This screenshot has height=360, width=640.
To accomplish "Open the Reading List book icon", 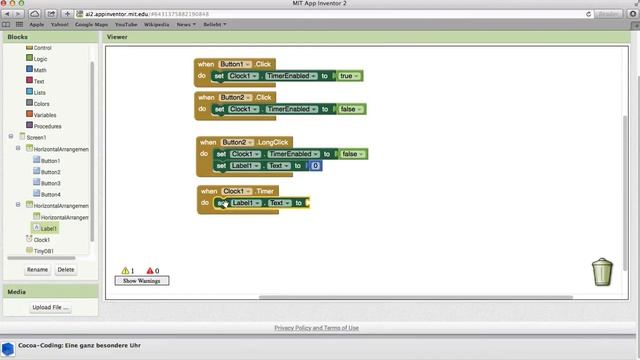I will [x=6, y=24].
